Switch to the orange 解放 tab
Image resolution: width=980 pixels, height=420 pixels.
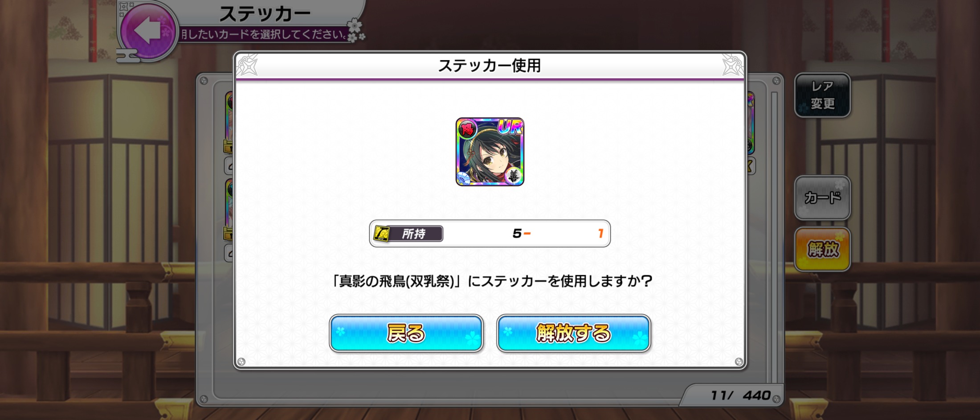pyautogui.click(x=822, y=249)
